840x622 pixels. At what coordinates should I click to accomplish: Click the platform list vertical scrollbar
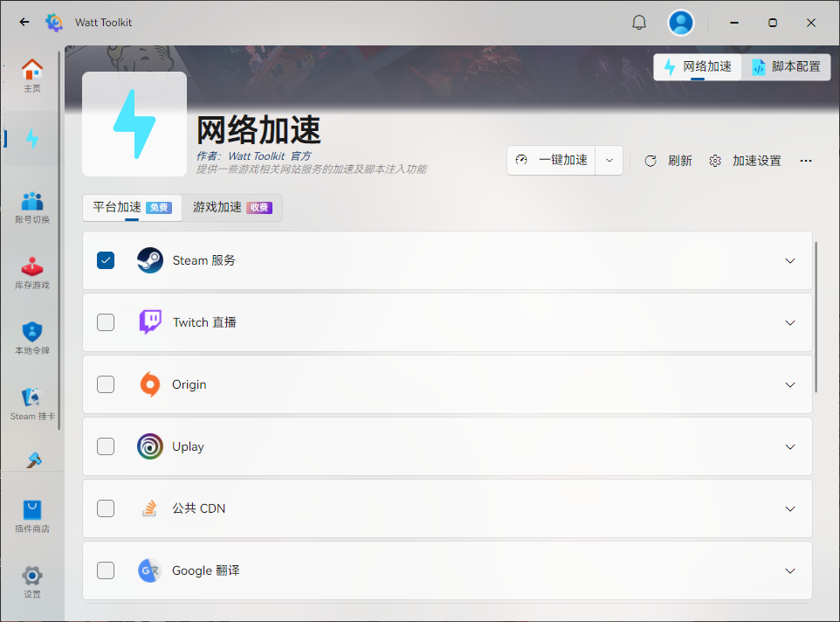(x=816, y=316)
